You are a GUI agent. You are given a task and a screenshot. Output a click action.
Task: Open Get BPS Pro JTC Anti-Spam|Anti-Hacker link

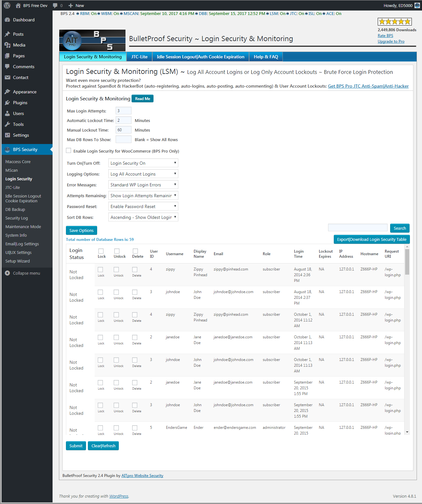[x=368, y=86]
